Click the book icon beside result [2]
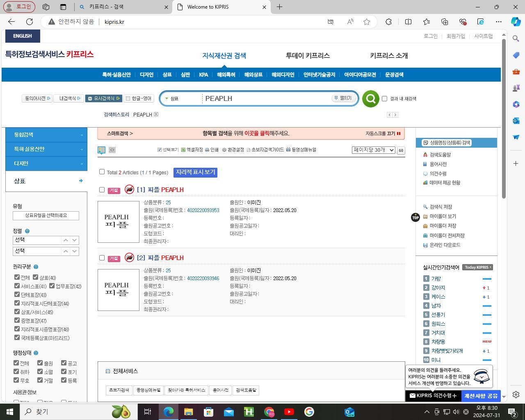This screenshot has height=420, width=525. pyautogui.click(x=129, y=258)
